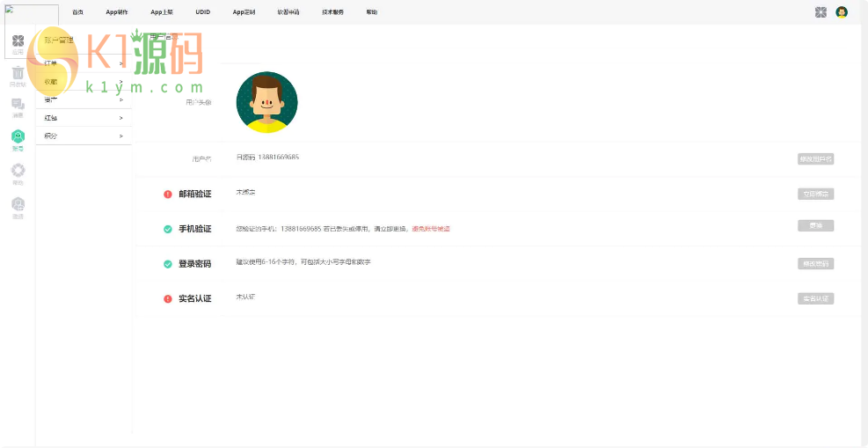Open 帮助 in top navigation bar
The height and width of the screenshot is (448, 868).
[371, 12]
